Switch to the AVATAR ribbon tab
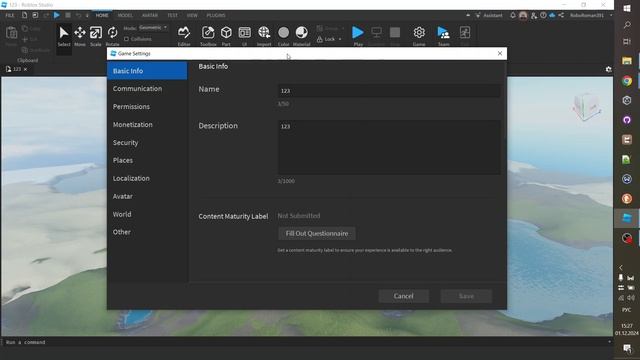Screen dimensions: 640x360 point(150,15)
